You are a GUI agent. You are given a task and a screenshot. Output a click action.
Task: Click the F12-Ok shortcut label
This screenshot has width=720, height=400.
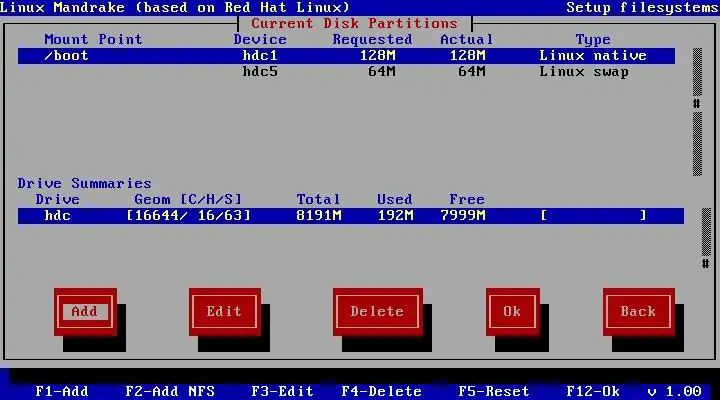click(593, 391)
